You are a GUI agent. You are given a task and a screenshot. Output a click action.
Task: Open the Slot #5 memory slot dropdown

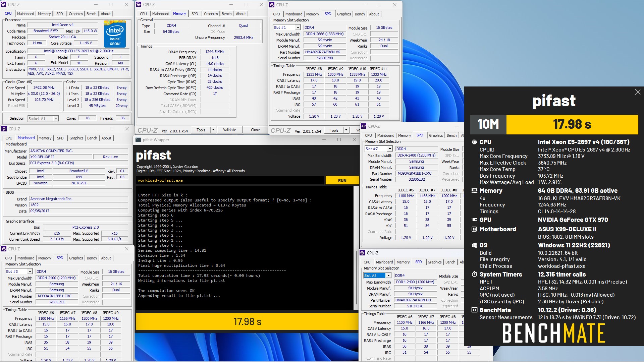(388, 276)
